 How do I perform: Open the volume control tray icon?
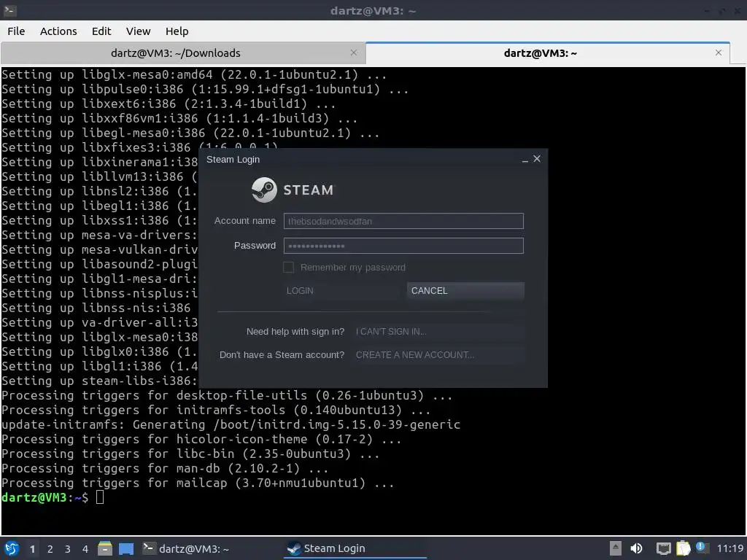636,548
